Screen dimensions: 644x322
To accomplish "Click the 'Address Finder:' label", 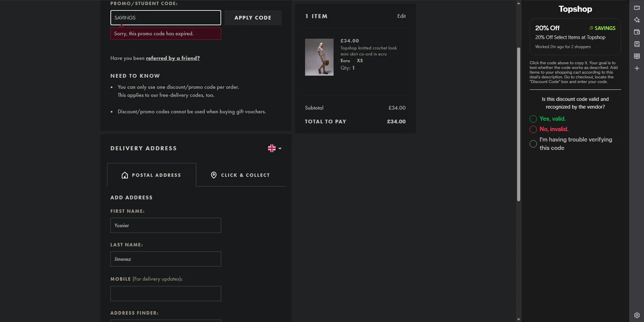I will tap(134, 313).
